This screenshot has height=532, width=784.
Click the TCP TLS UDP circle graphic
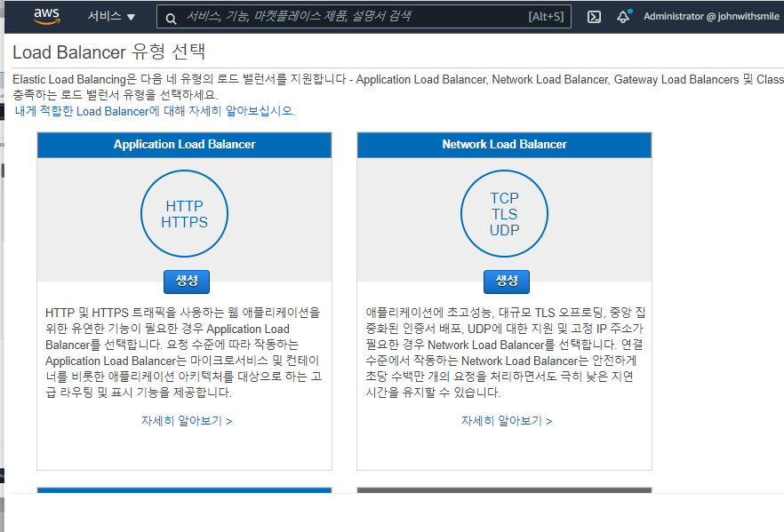[x=505, y=214]
